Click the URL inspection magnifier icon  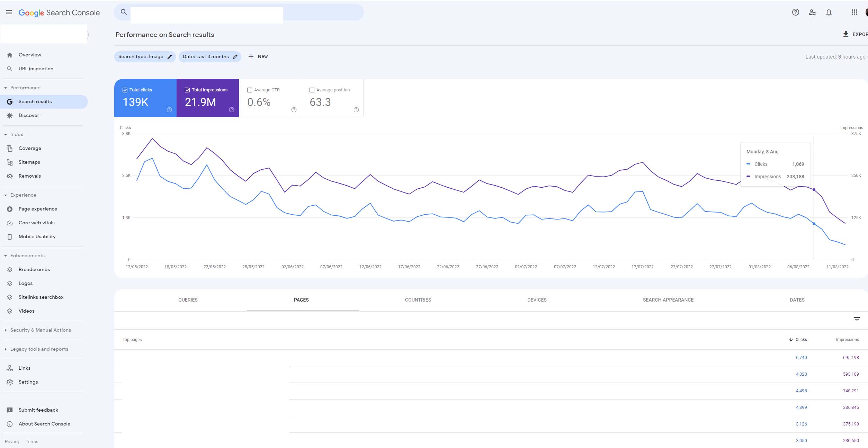[x=10, y=69]
